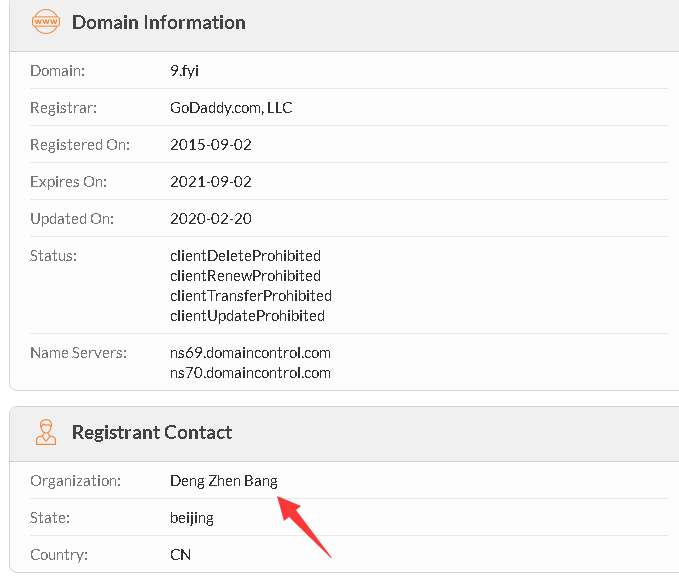Click the ns70.domaincontrol.com name server
679x585 pixels.
(x=250, y=373)
